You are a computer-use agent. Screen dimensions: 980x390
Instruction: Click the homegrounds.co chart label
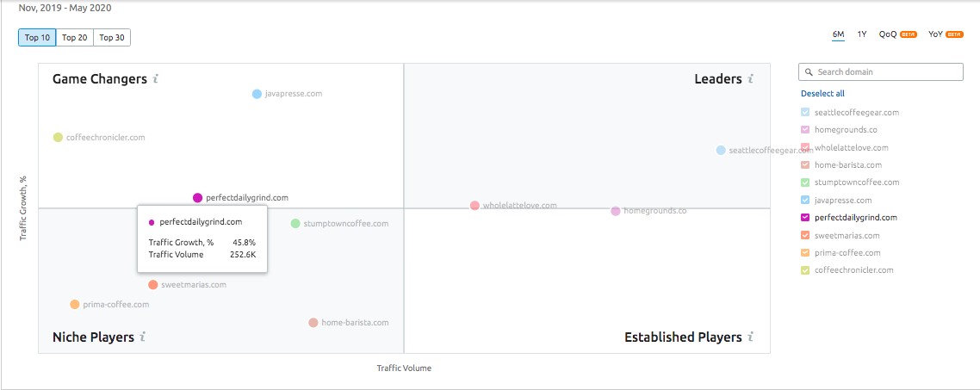click(655, 211)
